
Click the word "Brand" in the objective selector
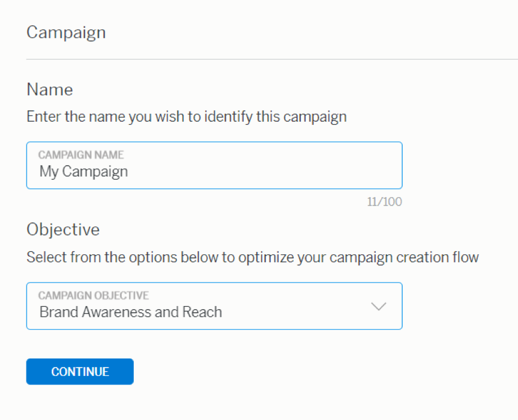[56, 312]
